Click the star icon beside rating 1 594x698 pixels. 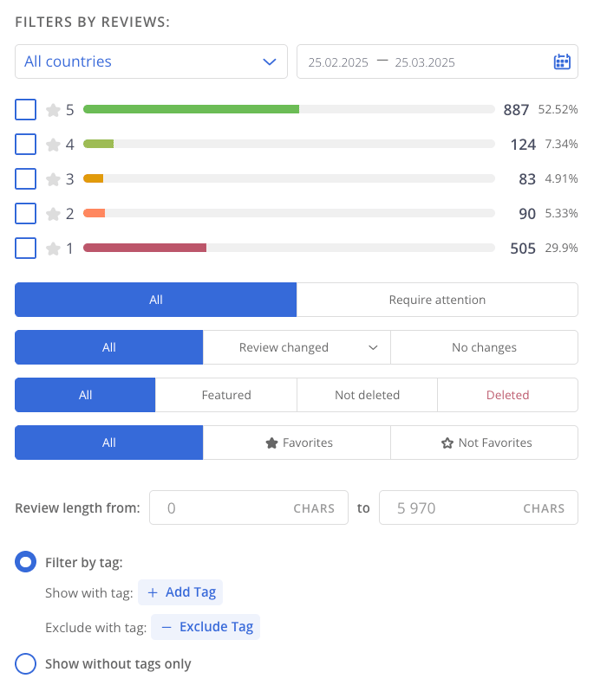click(x=53, y=248)
